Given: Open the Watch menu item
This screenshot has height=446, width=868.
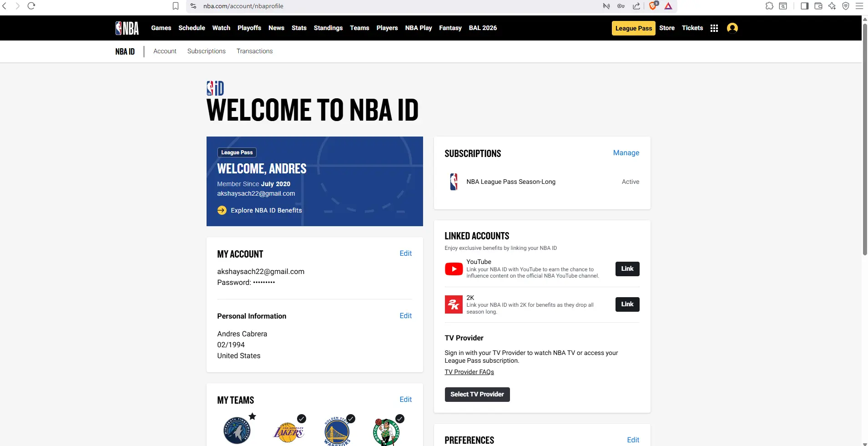Looking at the screenshot, I should (x=221, y=28).
